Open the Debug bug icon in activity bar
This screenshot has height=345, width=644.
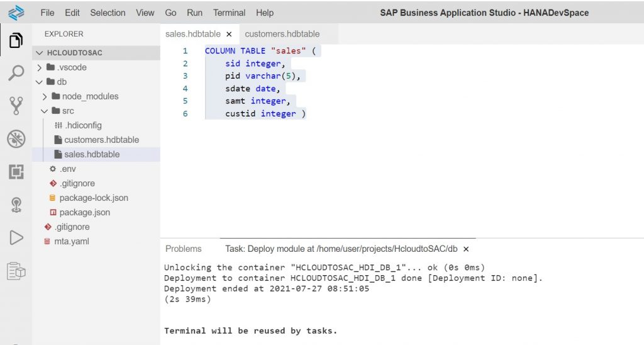coord(16,139)
